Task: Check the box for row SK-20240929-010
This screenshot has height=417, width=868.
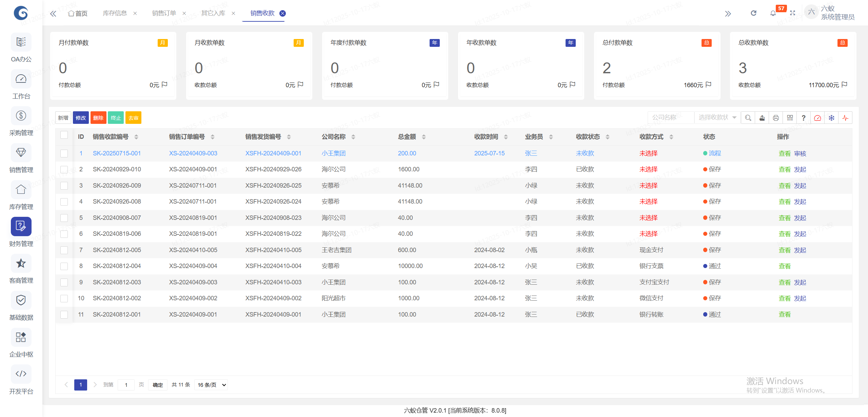Action: [64, 169]
